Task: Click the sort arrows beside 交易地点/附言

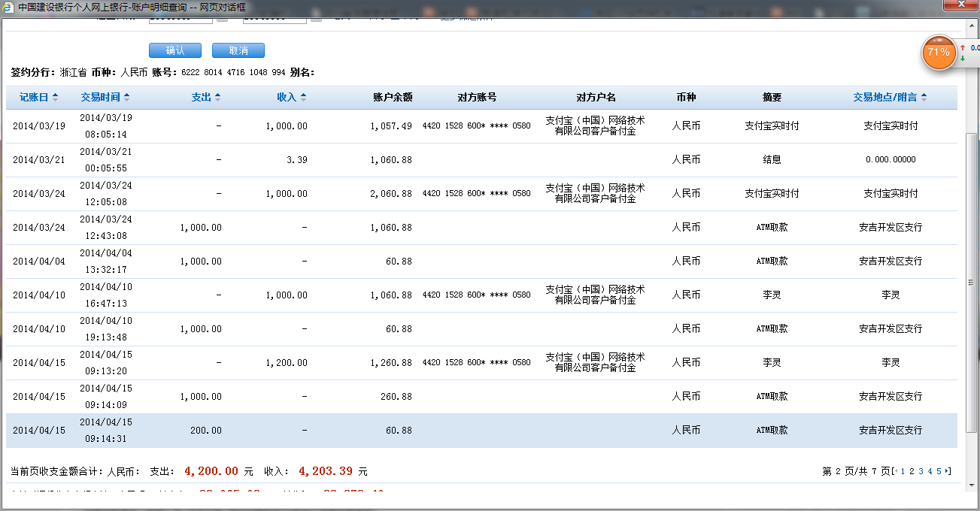Action: (x=924, y=98)
